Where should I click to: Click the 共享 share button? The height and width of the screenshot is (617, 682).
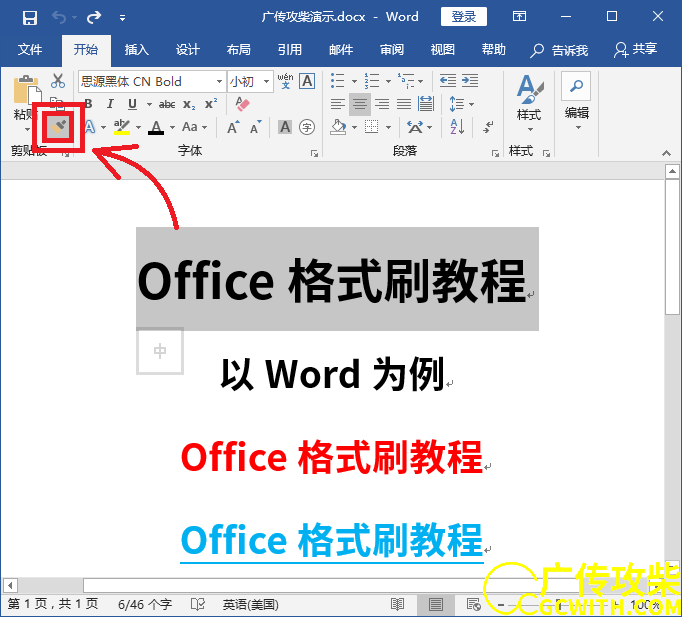635,50
